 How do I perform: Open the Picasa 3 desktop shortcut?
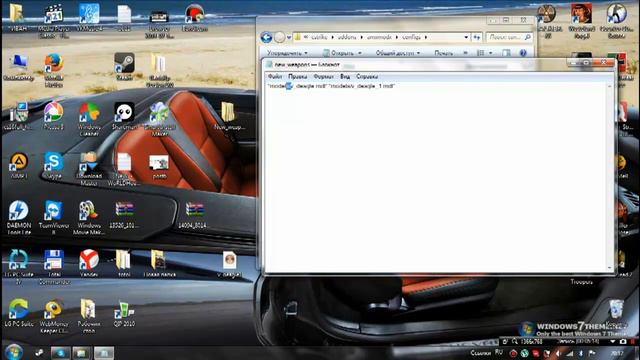[53, 116]
